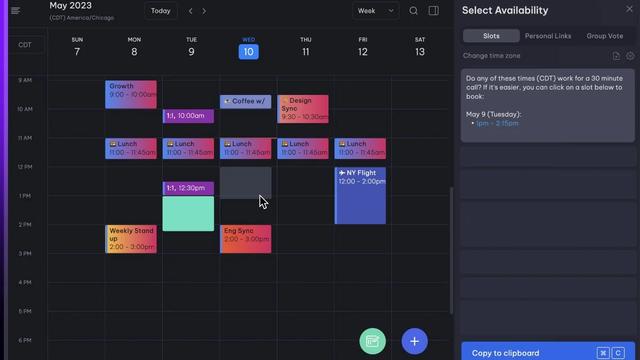
Task: Select the FRI 12 day header
Action: point(362,47)
